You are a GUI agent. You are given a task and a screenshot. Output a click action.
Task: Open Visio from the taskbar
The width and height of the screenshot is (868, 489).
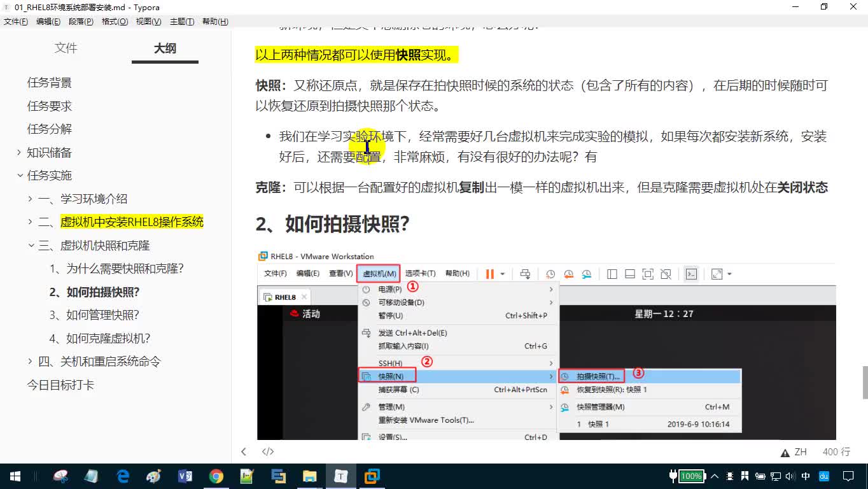pos(185,476)
